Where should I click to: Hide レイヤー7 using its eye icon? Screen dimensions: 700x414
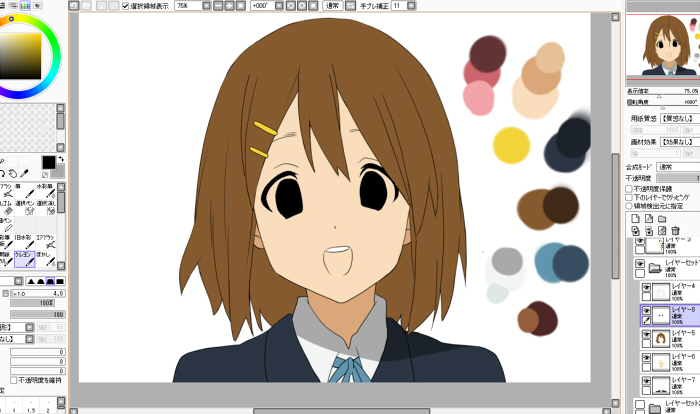click(646, 381)
